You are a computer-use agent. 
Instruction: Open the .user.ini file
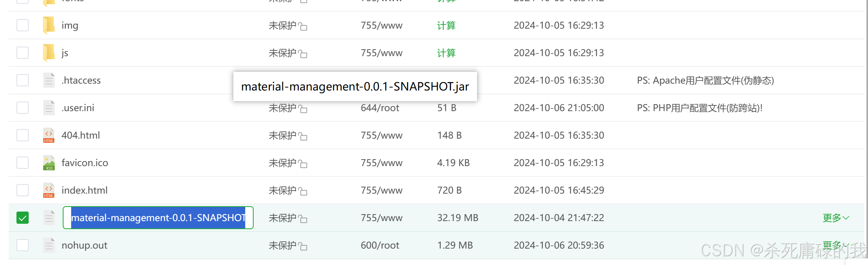78,108
